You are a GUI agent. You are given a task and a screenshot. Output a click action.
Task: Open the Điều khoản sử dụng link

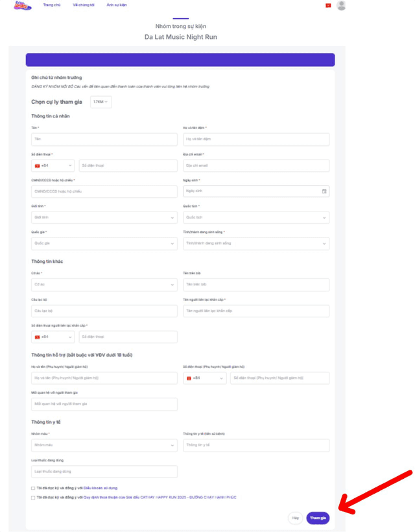[101, 488]
